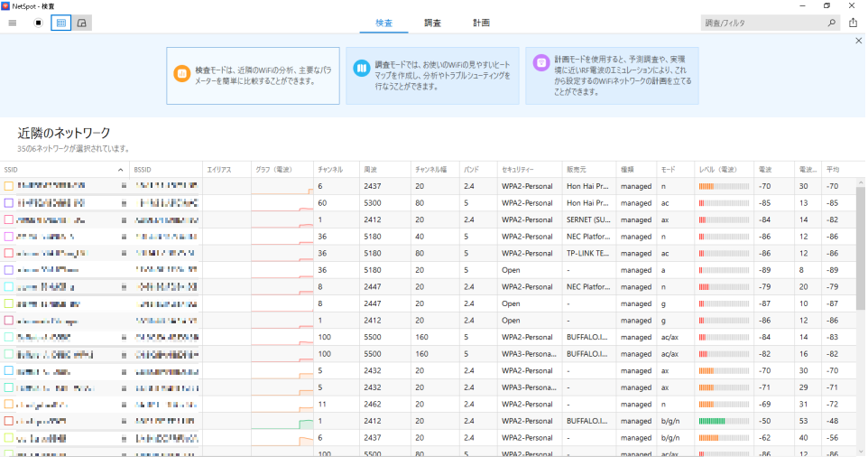Viewport: 868px width, 457px height.
Task: Select the SERNET (SU... vendor cell
Action: coord(589,219)
